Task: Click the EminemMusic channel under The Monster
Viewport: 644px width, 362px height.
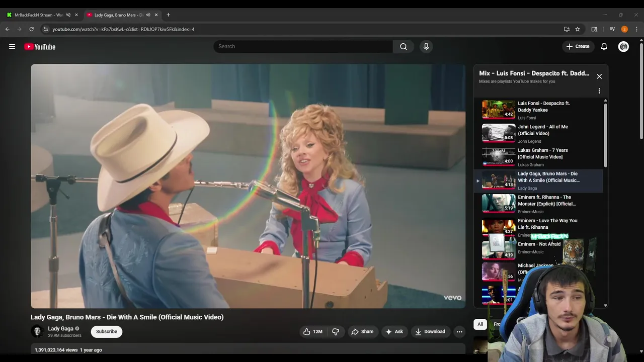Action: pyautogui.click(x=531, y=212)
